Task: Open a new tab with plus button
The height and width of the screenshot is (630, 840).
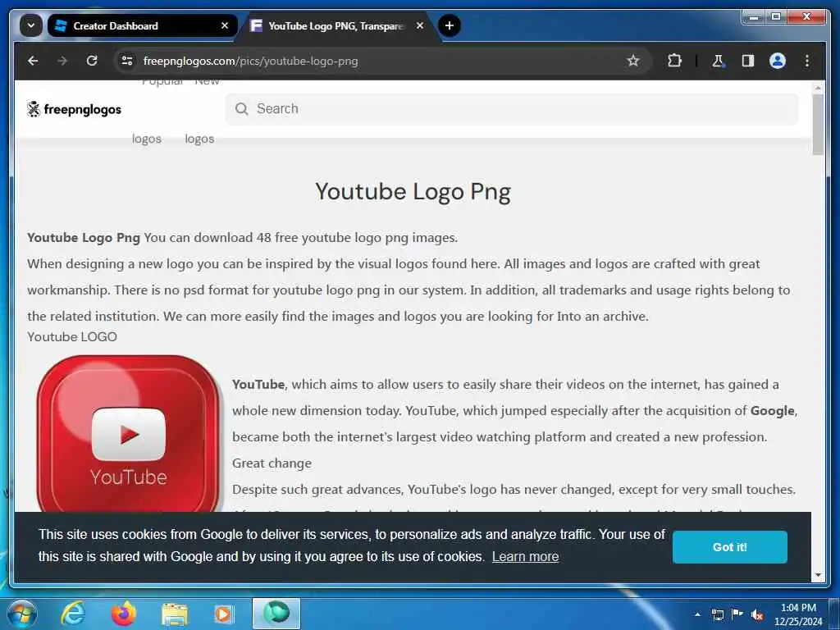Action: [450, 25]
